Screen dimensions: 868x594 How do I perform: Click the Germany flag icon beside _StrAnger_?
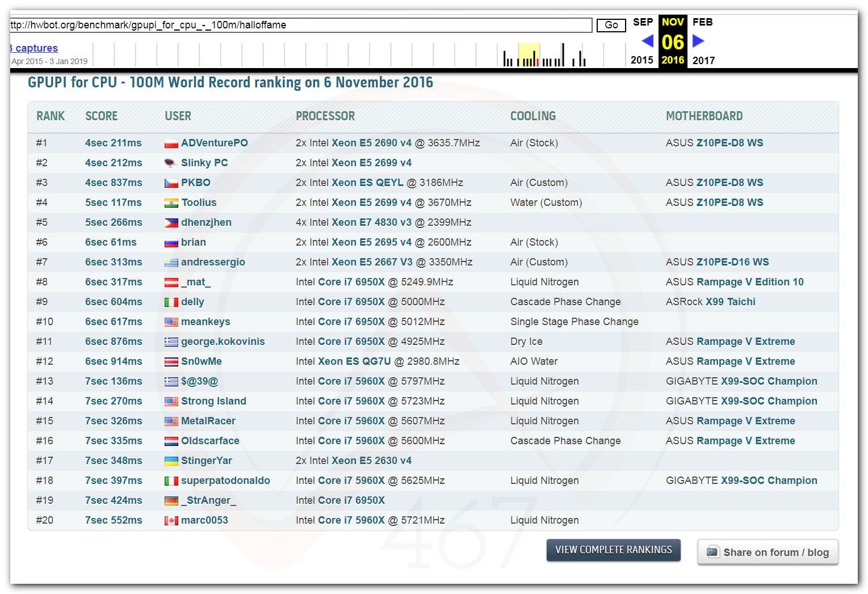pyautogui.click(x=171, y=501)
